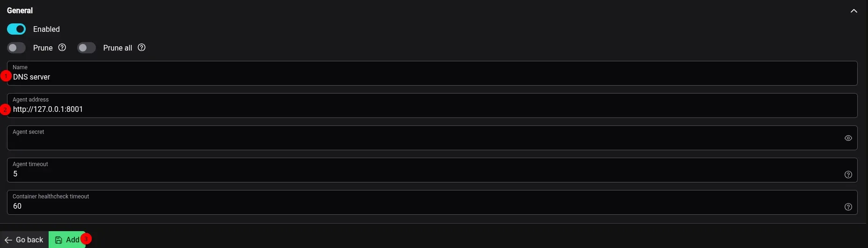Edit the Container healthcheck timeout value 60

(432, 202)
